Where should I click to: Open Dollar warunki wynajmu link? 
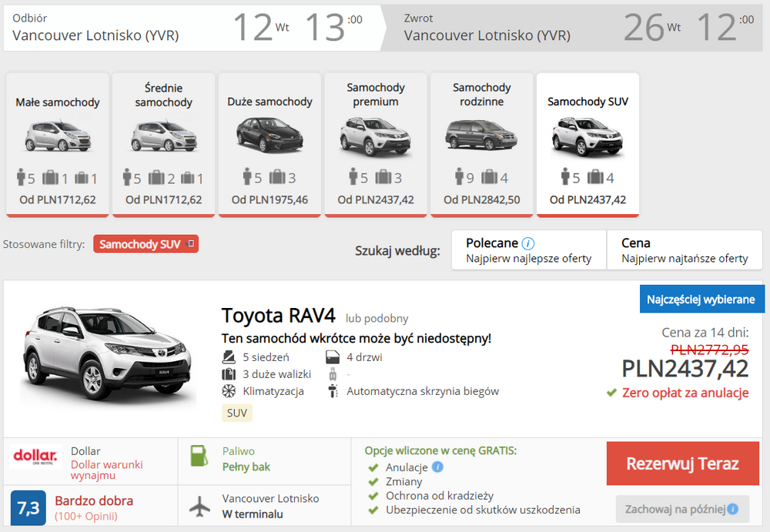(x=106, y=470)
